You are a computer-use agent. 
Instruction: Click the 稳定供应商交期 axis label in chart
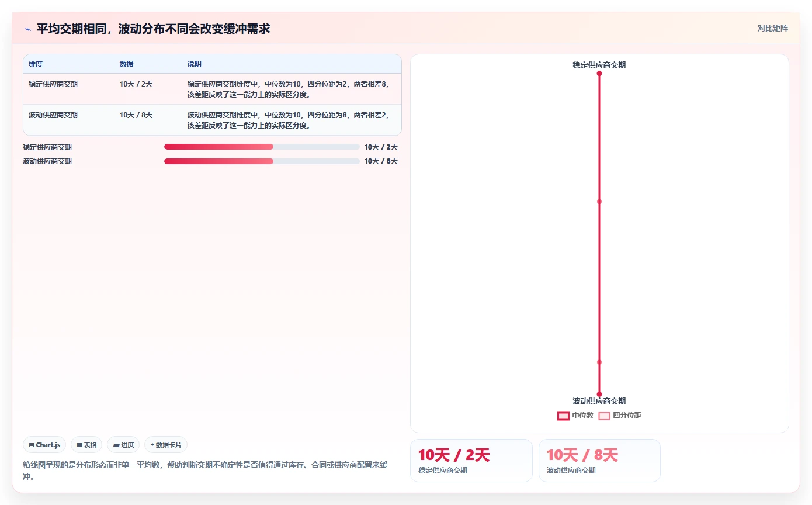[x=599, y=65]
